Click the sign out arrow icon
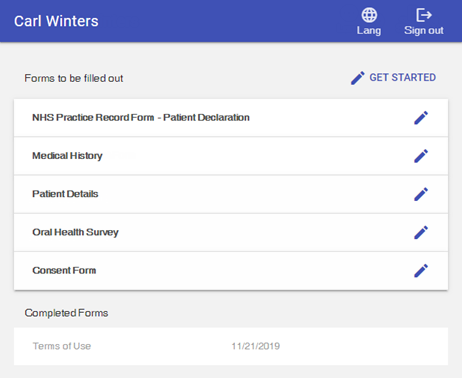 (x=424, y=15)
